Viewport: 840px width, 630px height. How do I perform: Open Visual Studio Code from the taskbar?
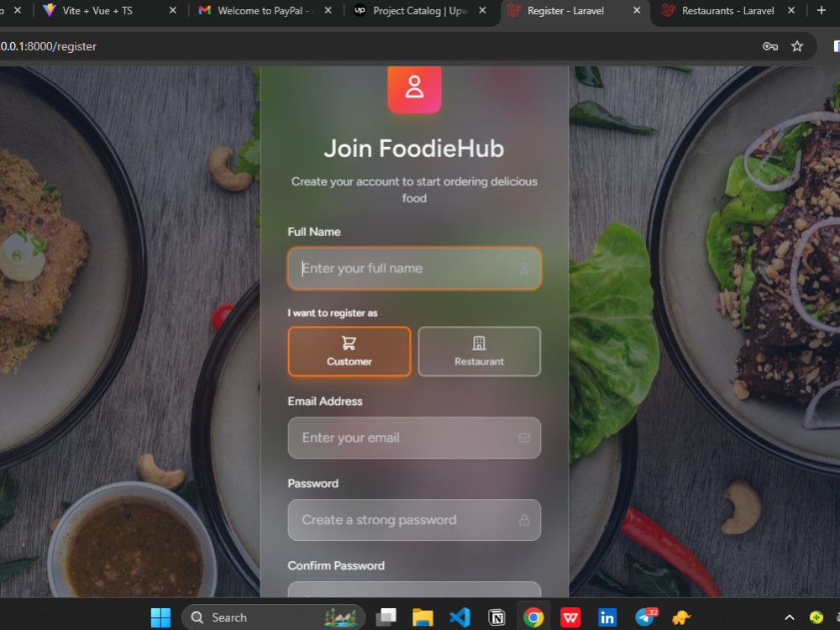point(459,617)
